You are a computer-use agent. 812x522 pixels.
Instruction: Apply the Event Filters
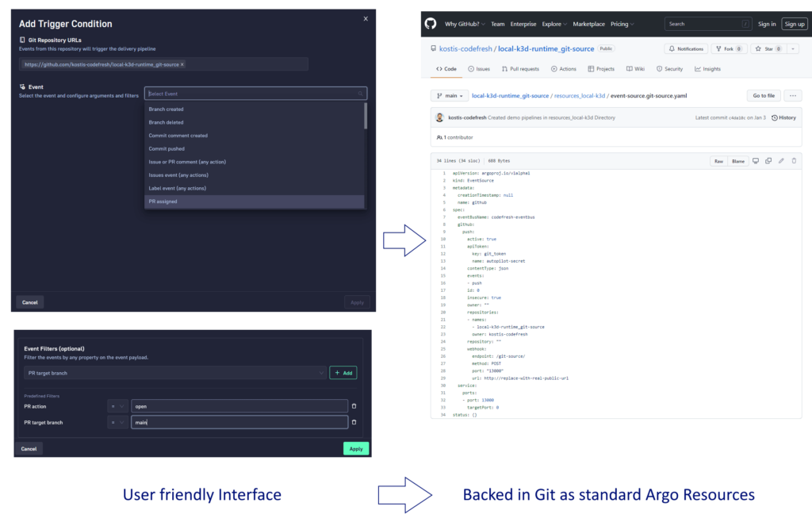pos(355,448)
